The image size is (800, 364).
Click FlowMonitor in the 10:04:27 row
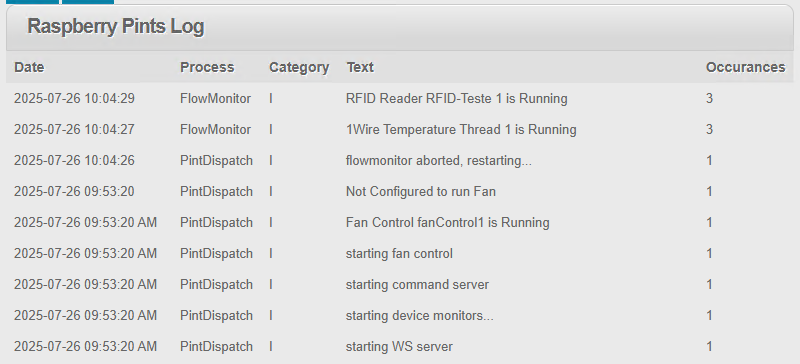click(215, 130)
